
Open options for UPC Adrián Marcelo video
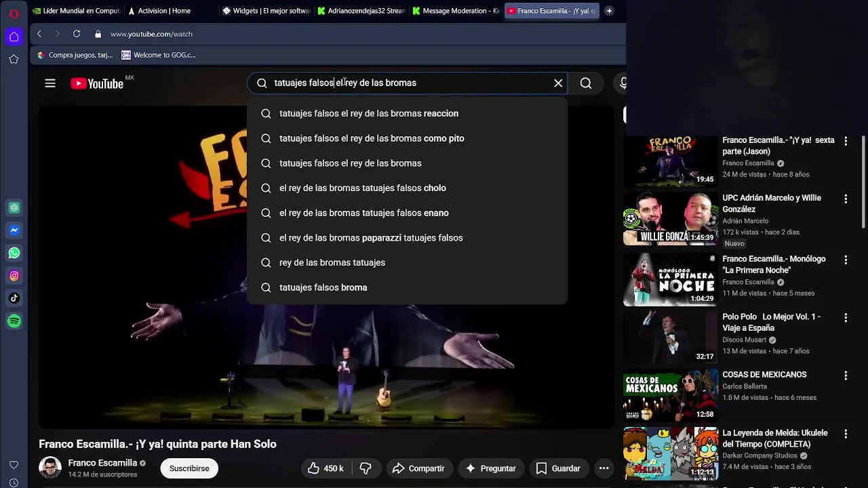point(846,199)
